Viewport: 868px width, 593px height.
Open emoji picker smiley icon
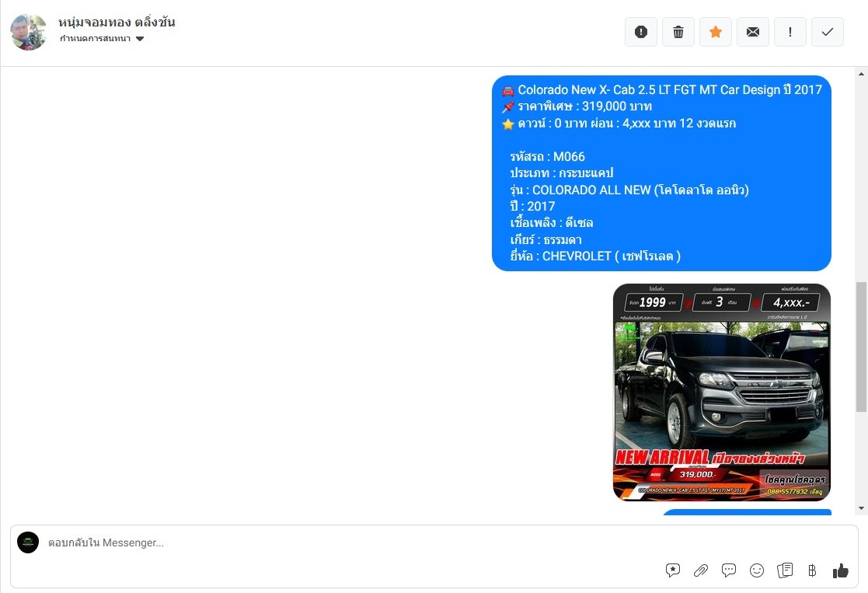click(x=757, y=570)
